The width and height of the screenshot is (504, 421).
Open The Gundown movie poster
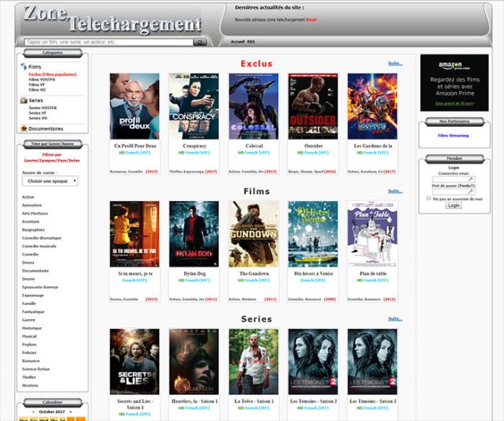[x=254, y=234]
